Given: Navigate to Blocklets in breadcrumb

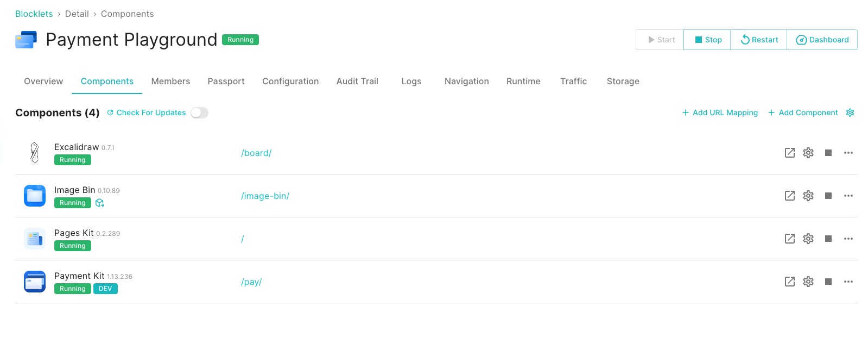Looking at the screenshot, I should coord(34,14).
